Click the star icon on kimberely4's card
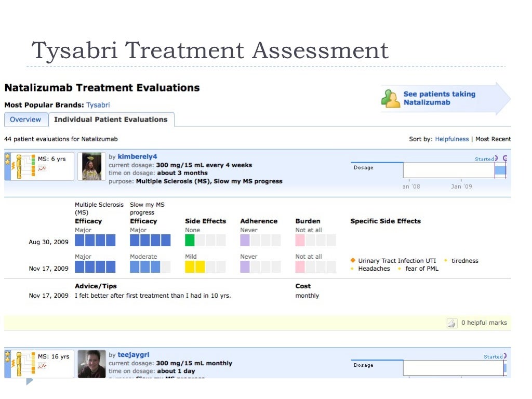 [x=7, y=159]
